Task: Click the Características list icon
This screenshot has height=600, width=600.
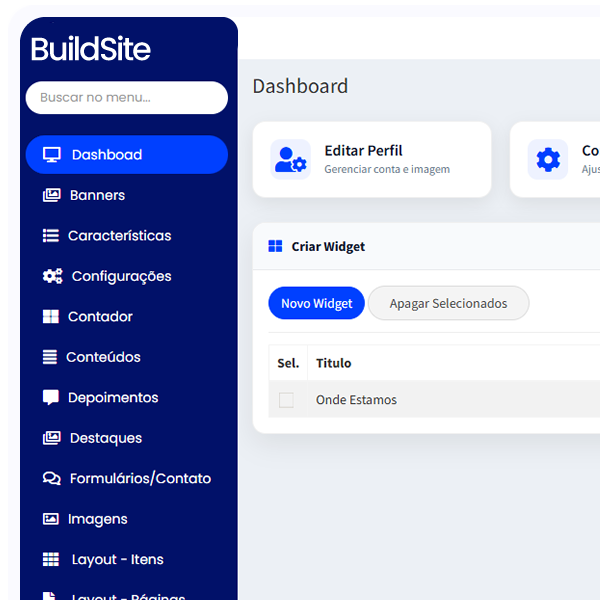Action: tap(51, 236)
